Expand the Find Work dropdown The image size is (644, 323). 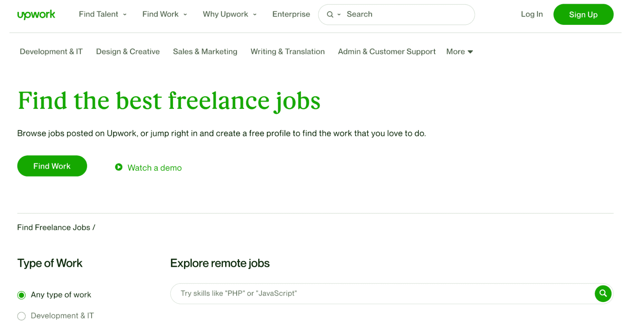tap(164, 14)
